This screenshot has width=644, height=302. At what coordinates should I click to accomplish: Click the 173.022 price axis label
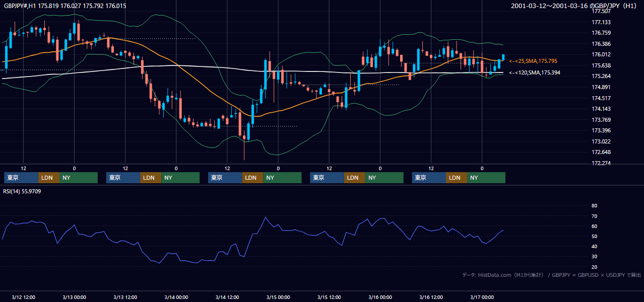click(x=601, y=141)
